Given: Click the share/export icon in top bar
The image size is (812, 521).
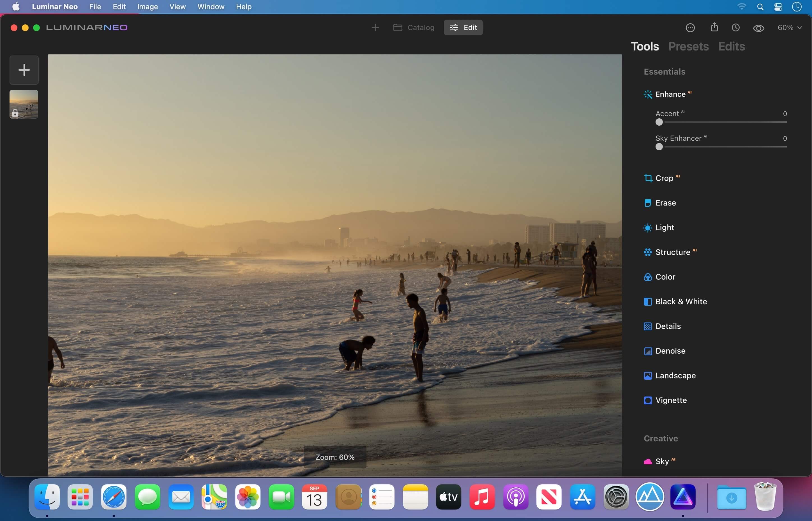Looking at the screenshot, I should tap(714, 27).
